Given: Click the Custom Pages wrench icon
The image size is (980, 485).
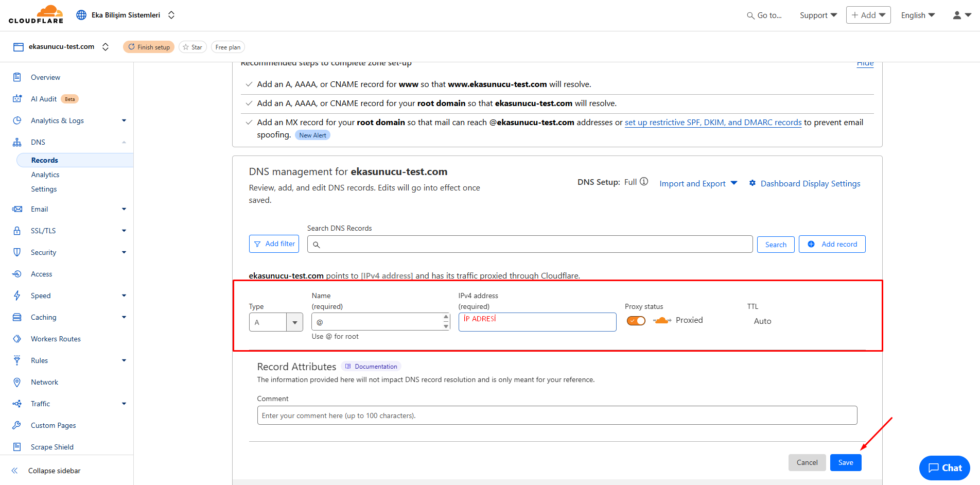Looking at the screenshot, I should [x=17, y=425].
